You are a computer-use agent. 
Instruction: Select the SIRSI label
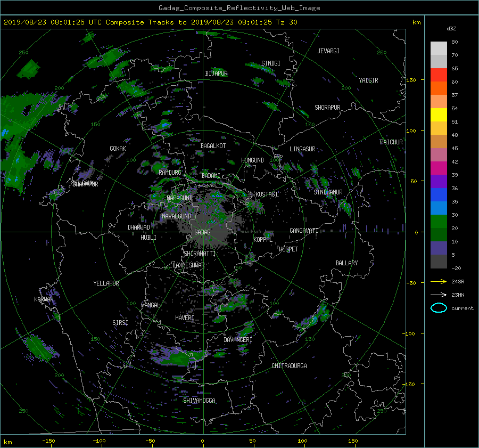pos(120,323)
